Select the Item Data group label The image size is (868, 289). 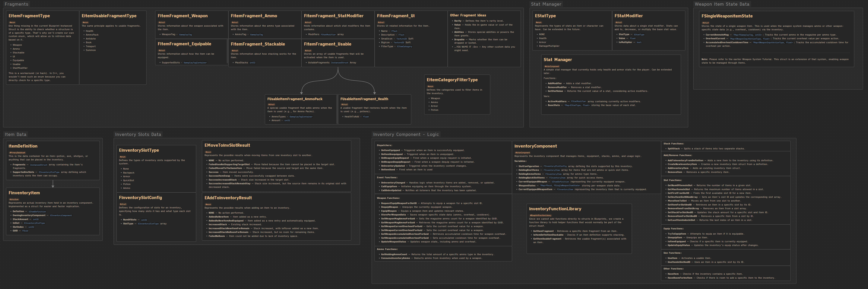coord(16,134)
